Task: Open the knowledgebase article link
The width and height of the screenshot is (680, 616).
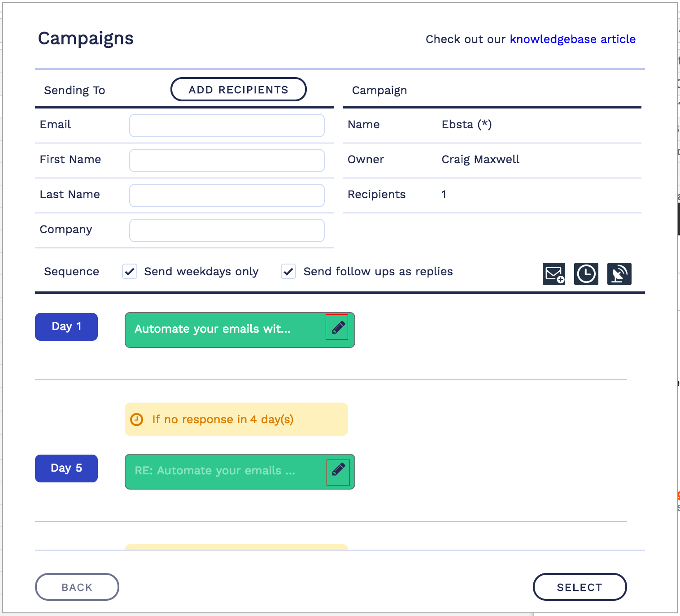Action: (572, 39)
